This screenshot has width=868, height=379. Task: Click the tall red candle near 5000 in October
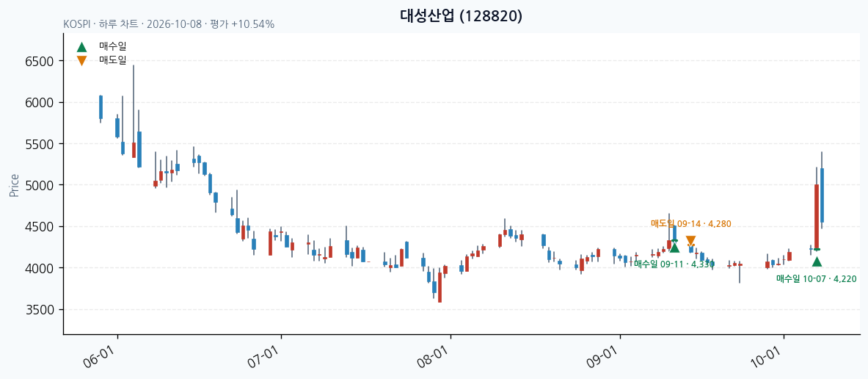point(817,217)
